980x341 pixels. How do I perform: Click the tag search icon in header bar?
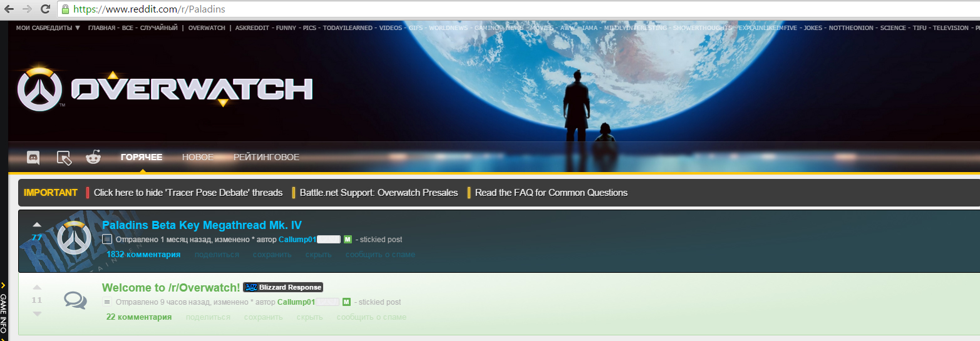(x=64, y=158)
